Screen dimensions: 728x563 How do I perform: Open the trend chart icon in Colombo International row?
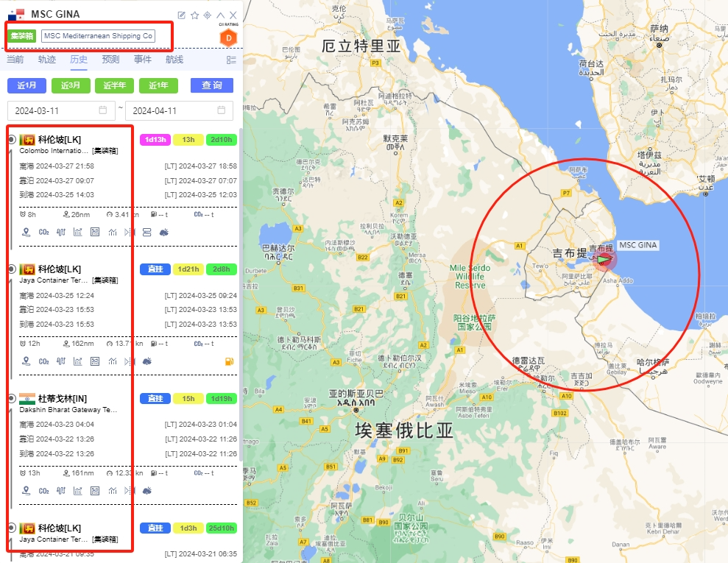(113, 232)
